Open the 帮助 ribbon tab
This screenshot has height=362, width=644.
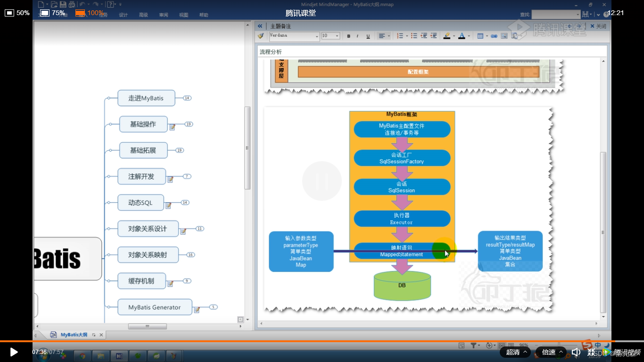[x=204, y=15]
